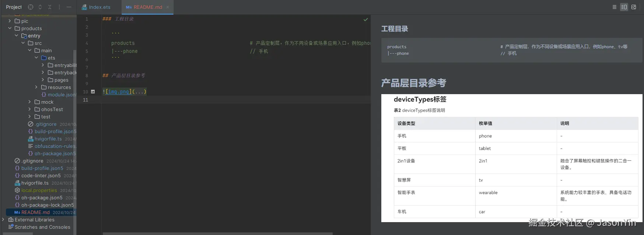Expand the entryability folder
Image resolution: width=644 pixels, height=235 pixels.
tap(43, 65)
